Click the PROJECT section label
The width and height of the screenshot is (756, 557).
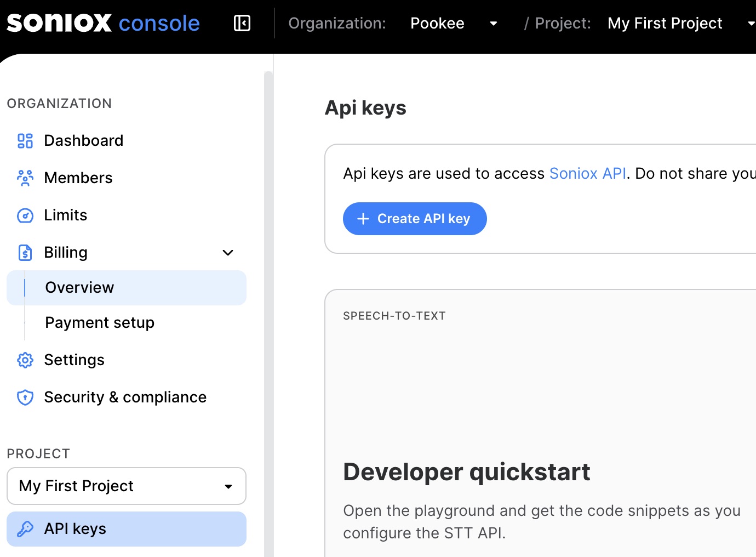tap(38, 454)
